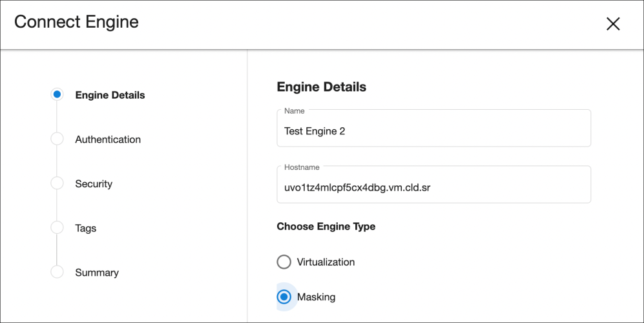Open the Authentication step label

coord(108,140)
